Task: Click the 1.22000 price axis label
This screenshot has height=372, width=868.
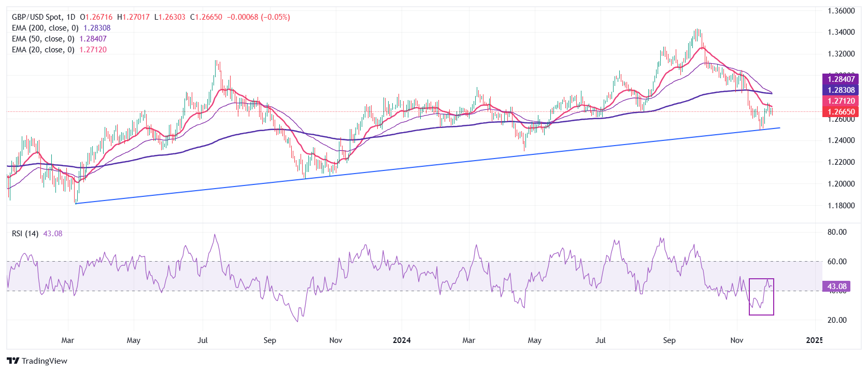Action: click(x=841, y=162)
